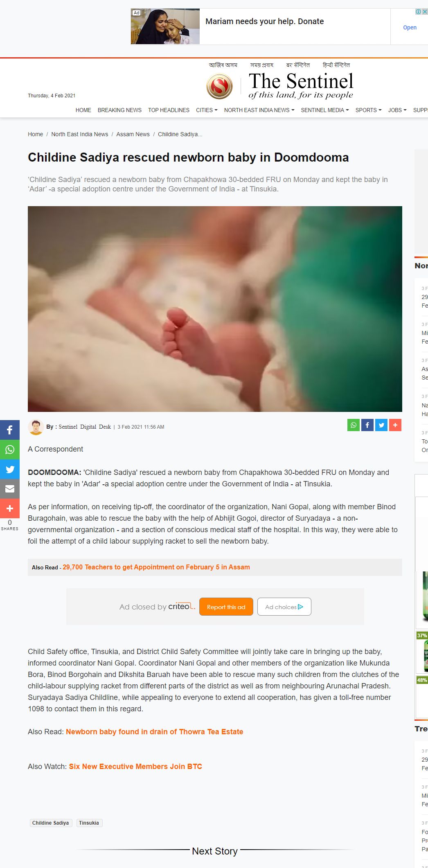Click blue Facebook icon beside article byline
This screenshot has height=868, width=428.
click(367, 425)
